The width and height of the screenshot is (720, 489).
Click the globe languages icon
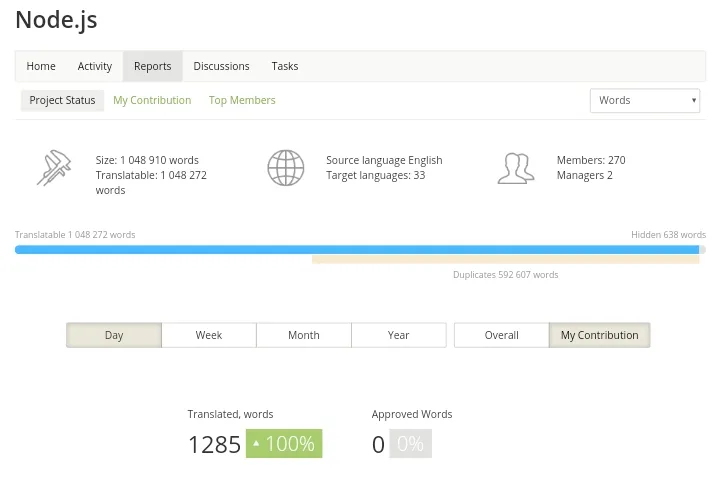tap(286, 168)
